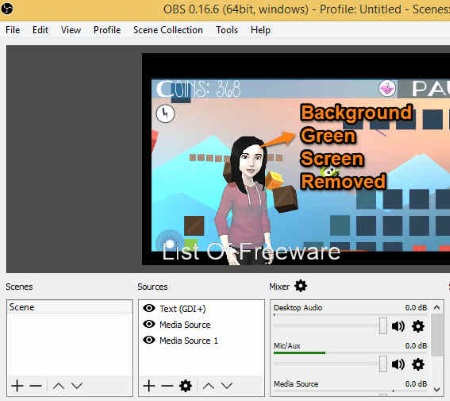Select the Media Source row in Sources
The image size is (450, 401).
point(201,324)
